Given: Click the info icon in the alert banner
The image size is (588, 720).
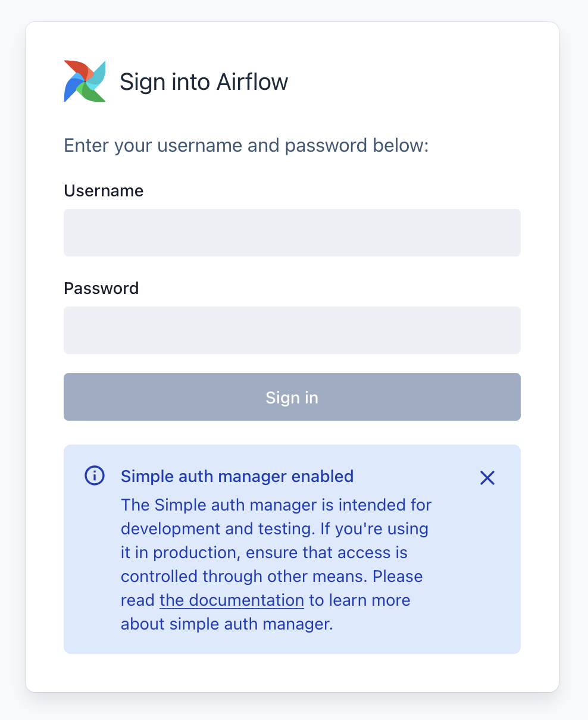Looking at the screenshot, I should (x=95, y=476).
